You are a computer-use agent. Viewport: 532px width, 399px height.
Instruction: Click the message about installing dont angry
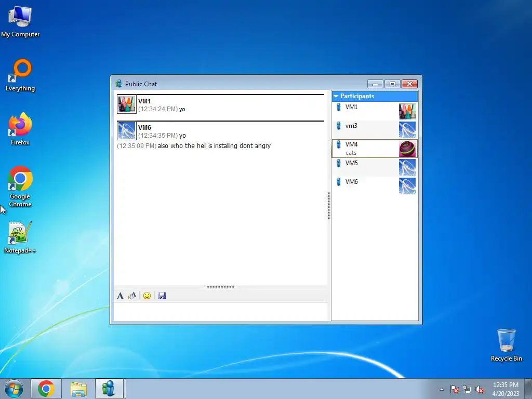tap(214, 146)
